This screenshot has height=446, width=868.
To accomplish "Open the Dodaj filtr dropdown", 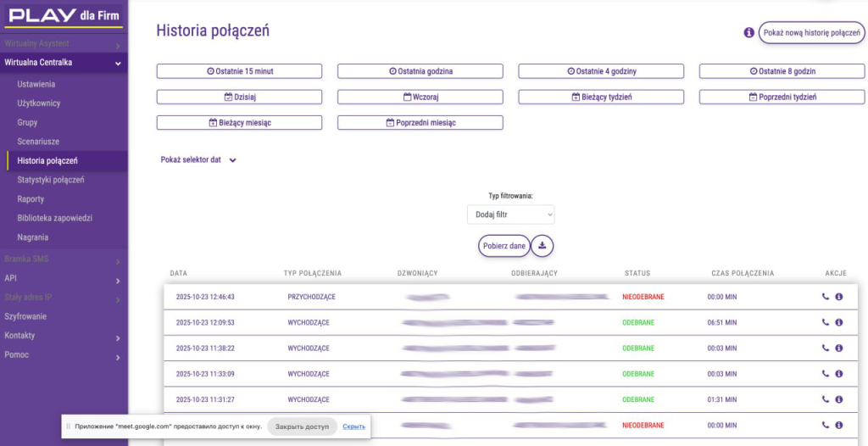I will click(x=510, y=215).
